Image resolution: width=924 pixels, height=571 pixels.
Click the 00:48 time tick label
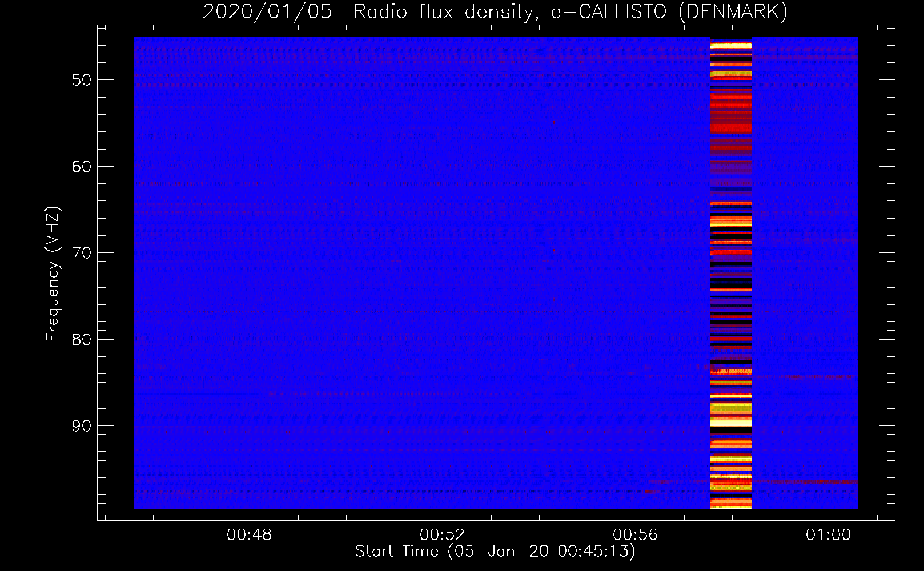[250, 535]
